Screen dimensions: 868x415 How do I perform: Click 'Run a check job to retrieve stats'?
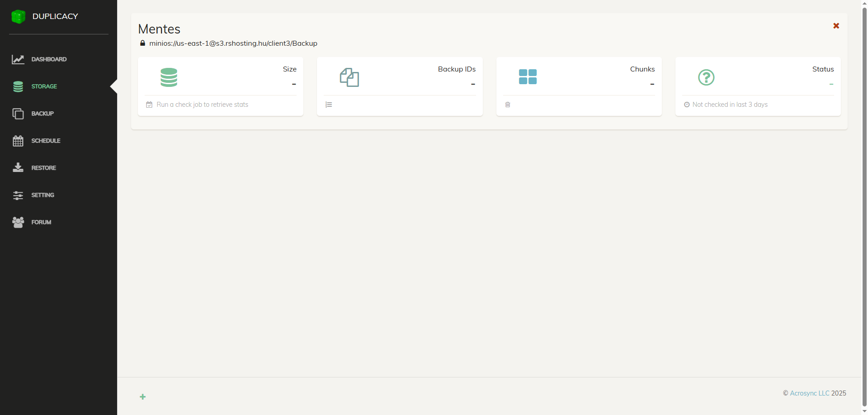(202, 105)
